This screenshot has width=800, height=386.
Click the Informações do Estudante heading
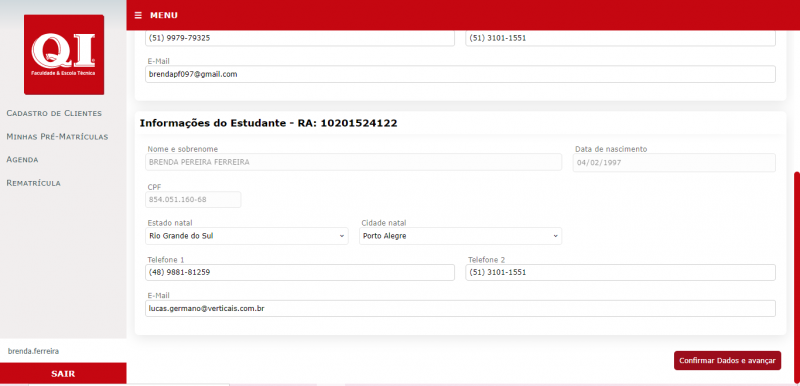[268, 123]
